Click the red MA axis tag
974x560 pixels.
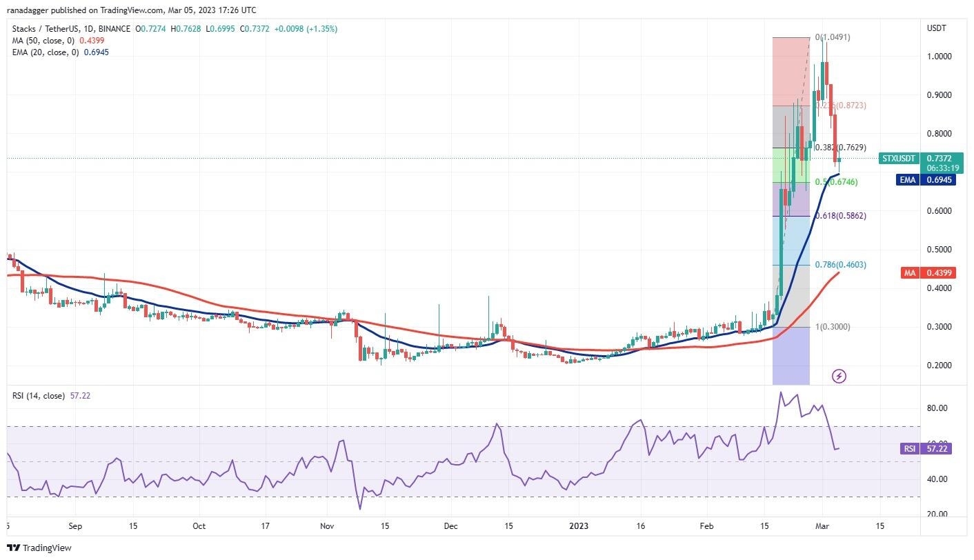point(909,273)
